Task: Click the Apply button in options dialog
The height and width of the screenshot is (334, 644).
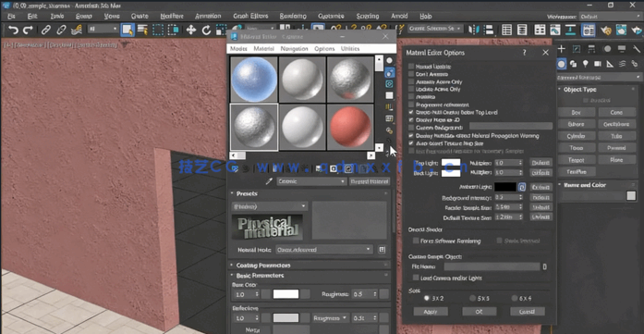Action: tap(431, 312)
